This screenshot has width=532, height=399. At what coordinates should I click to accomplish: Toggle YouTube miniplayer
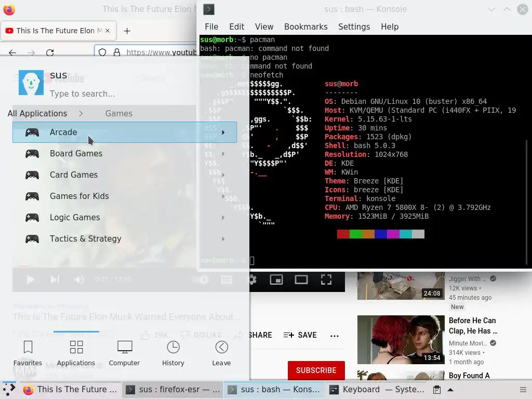[x=276, y=280]
